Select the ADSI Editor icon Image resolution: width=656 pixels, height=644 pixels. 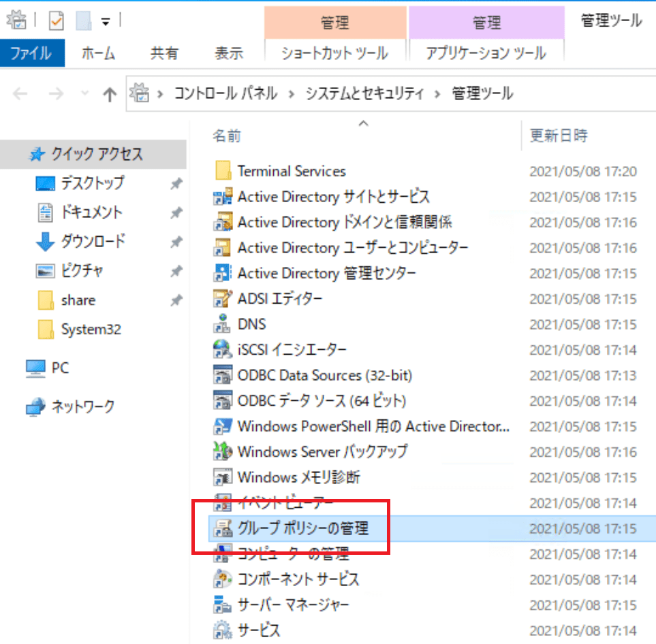pyautogui.click(x=223, y=299)
